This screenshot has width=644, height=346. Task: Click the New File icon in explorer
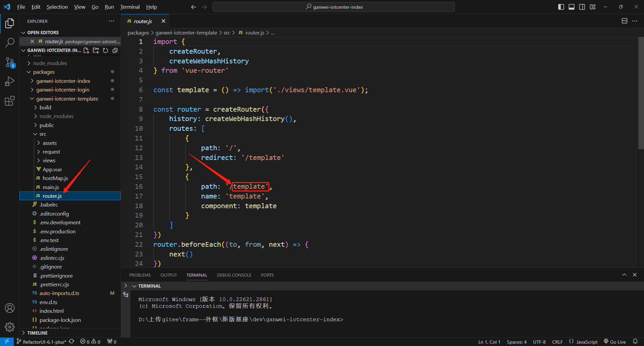(x=86, y=51)
